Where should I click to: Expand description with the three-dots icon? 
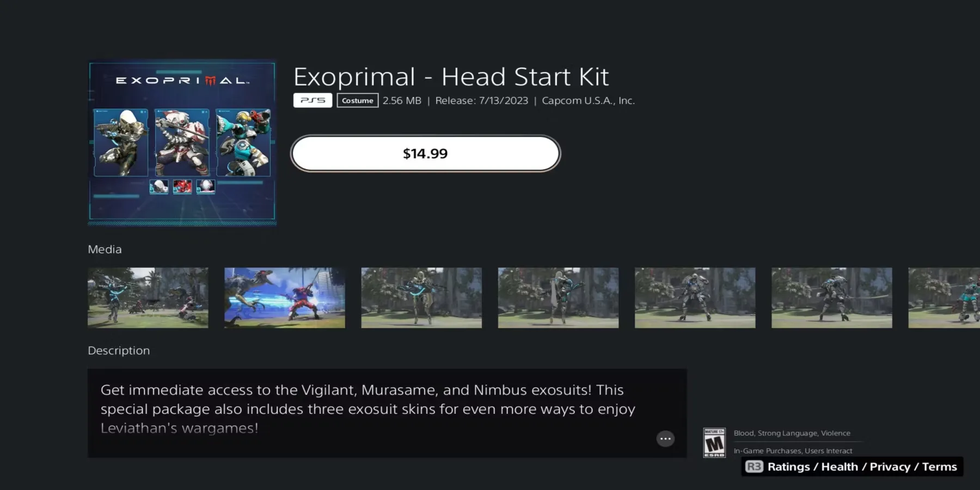[665, 439]
